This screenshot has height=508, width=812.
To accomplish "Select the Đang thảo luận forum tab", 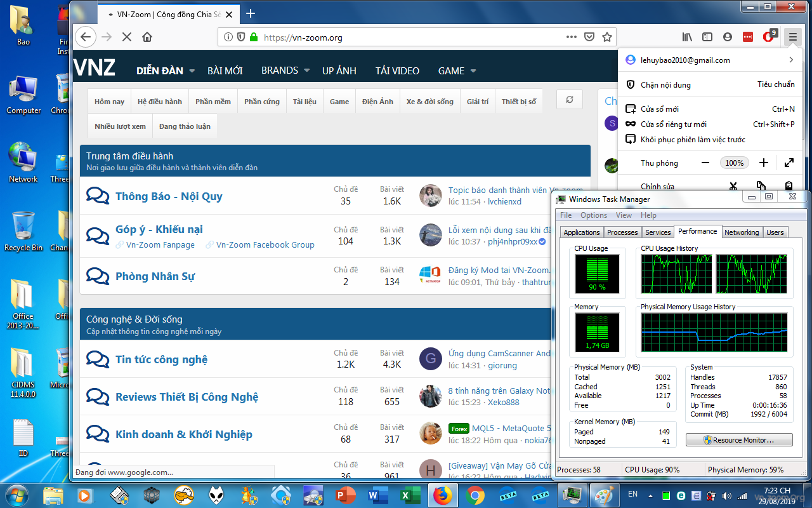I will click(185, 126).
